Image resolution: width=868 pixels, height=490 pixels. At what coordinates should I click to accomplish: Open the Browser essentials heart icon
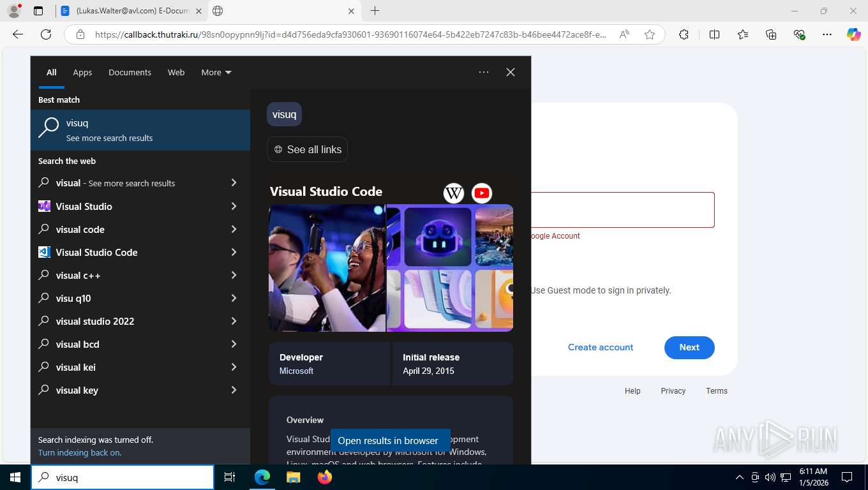coord(799,34)
